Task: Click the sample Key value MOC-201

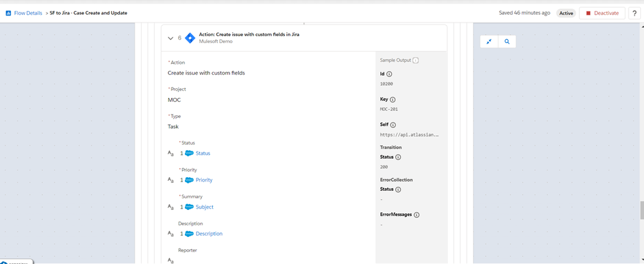Action: pyautogui.click(x=389, y=109)
